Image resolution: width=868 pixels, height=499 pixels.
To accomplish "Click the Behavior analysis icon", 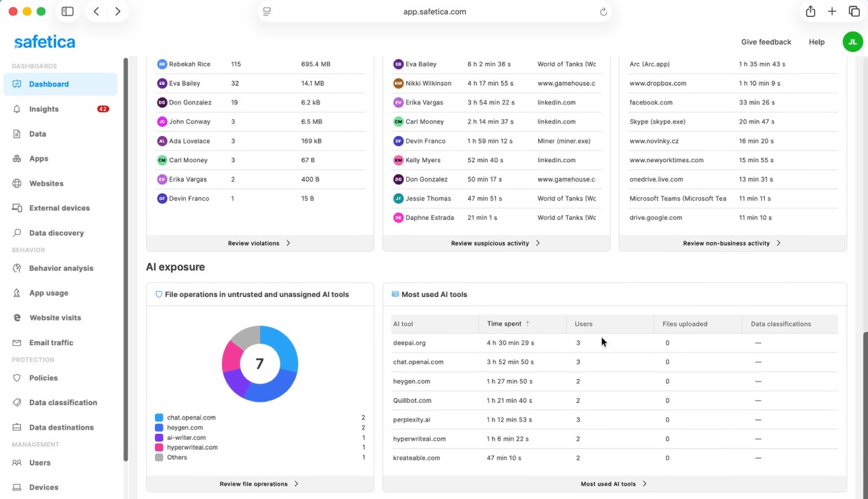I will tap(17, 268).
